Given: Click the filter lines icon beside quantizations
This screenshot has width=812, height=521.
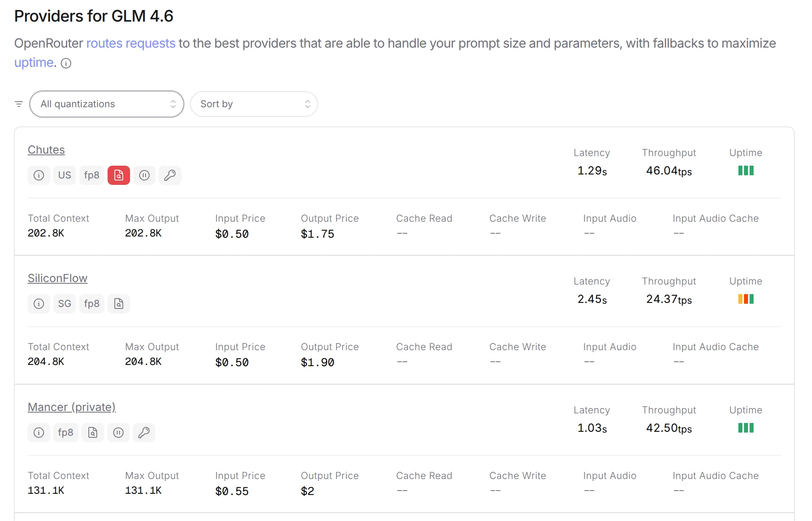Looking at the screenshot, I should [x=19, y=104].
